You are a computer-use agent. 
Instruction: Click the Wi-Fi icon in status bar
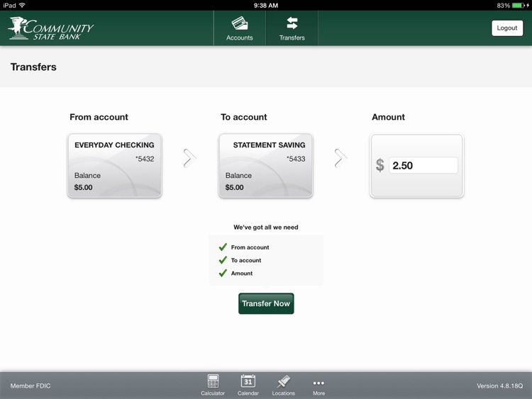(22, 5)
